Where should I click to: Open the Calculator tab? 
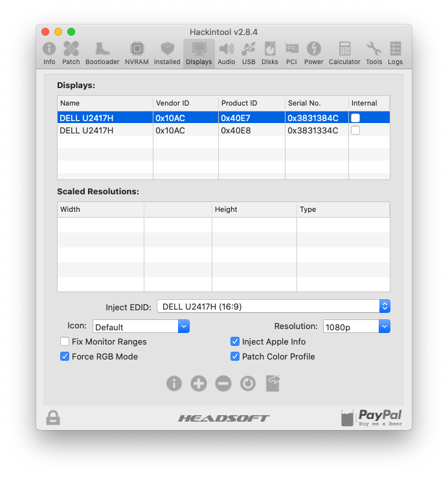344,53
